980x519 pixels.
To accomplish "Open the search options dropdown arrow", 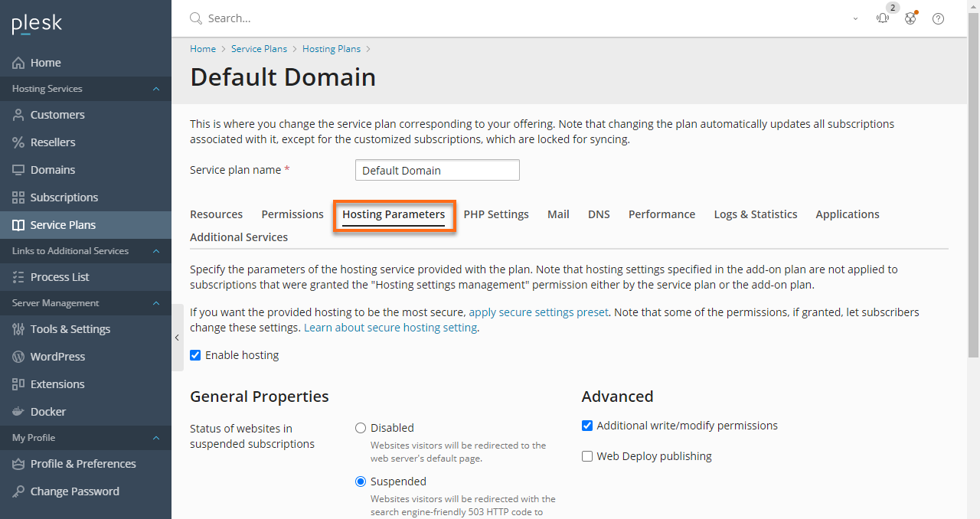I will [855, 18].
